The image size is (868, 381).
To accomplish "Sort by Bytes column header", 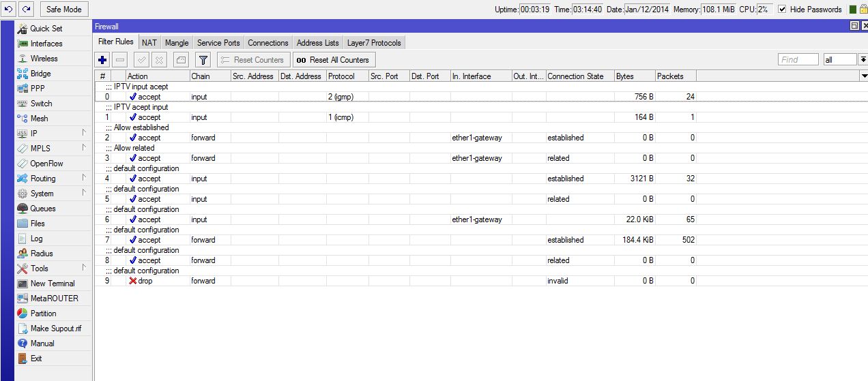I will coord(635,76).
